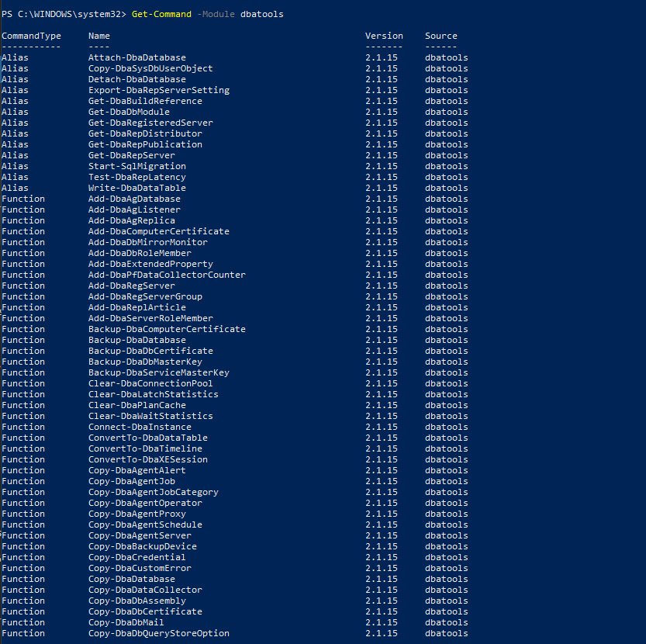
Task: Click the 'Copy-DbaCredential' function name
Action: 137,557
